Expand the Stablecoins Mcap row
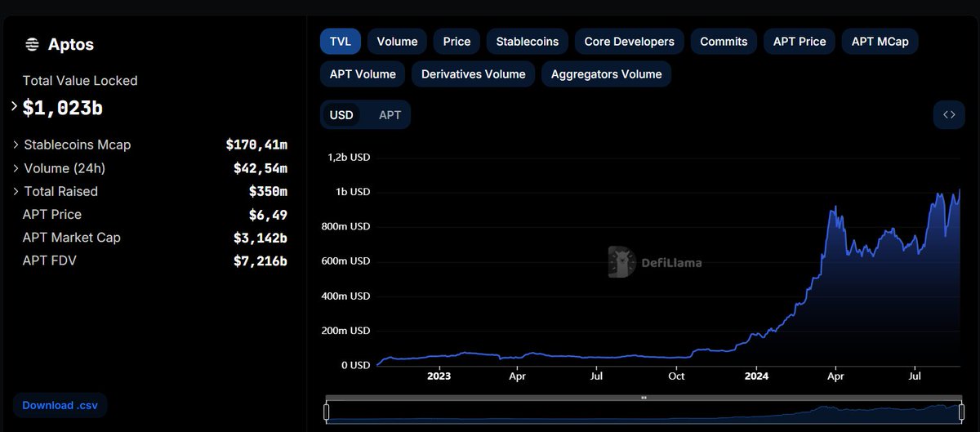 point(16,145)
